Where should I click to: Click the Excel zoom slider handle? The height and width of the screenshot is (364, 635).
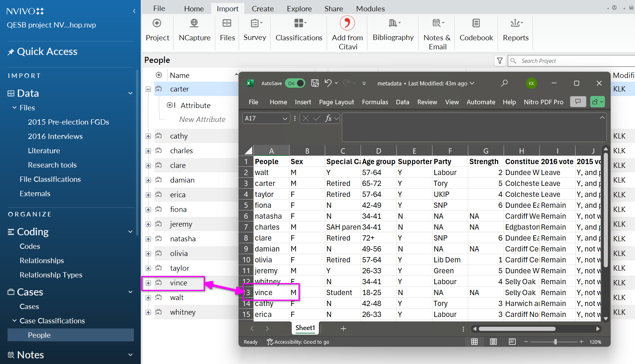point(555,342)
